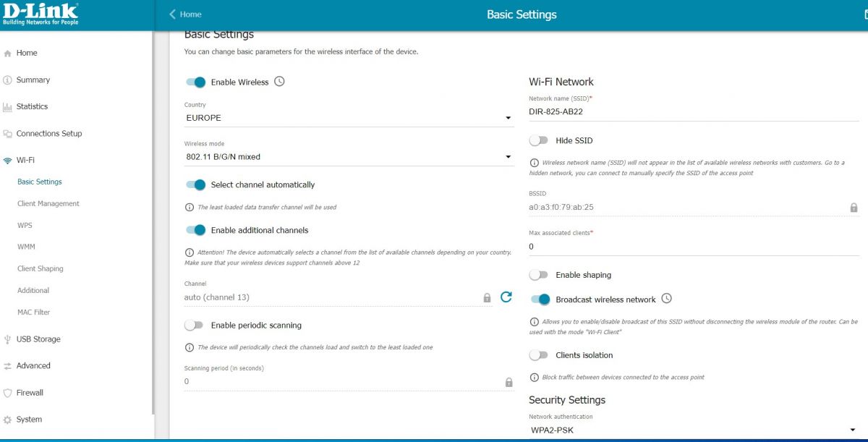
Task: Click the Wi-Fi icon in sidebar
Action: coord(8,161)
